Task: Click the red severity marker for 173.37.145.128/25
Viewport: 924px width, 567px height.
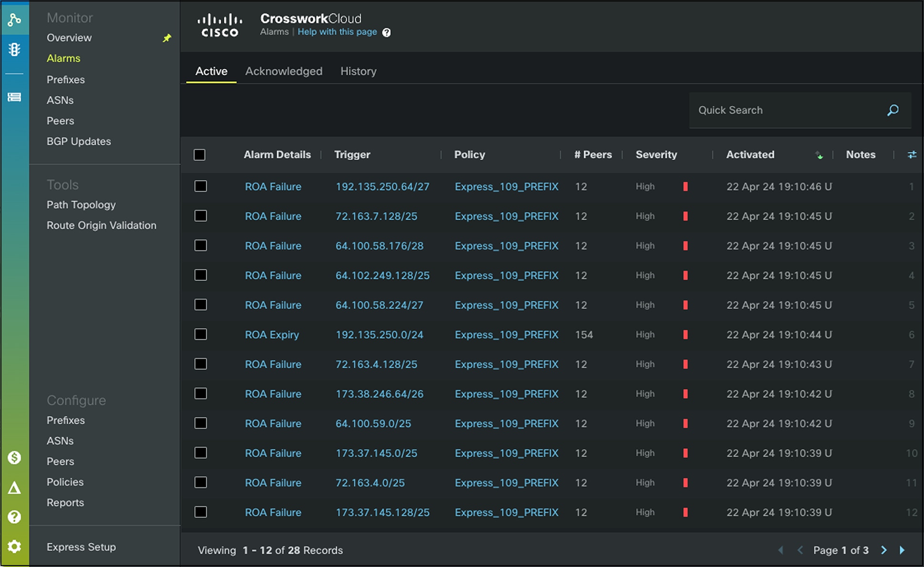Action: pos(685,512)
